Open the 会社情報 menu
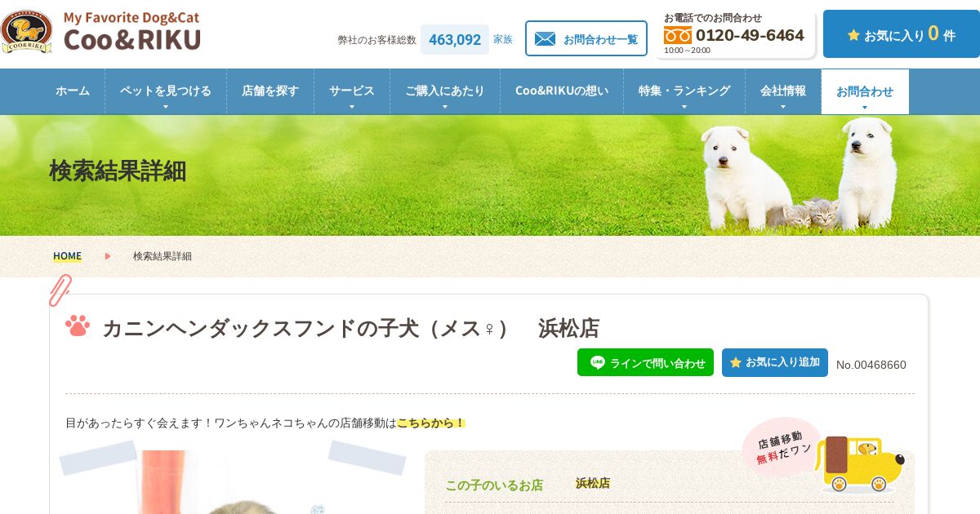Screen dimensions: 980x514 coord(783,91)
